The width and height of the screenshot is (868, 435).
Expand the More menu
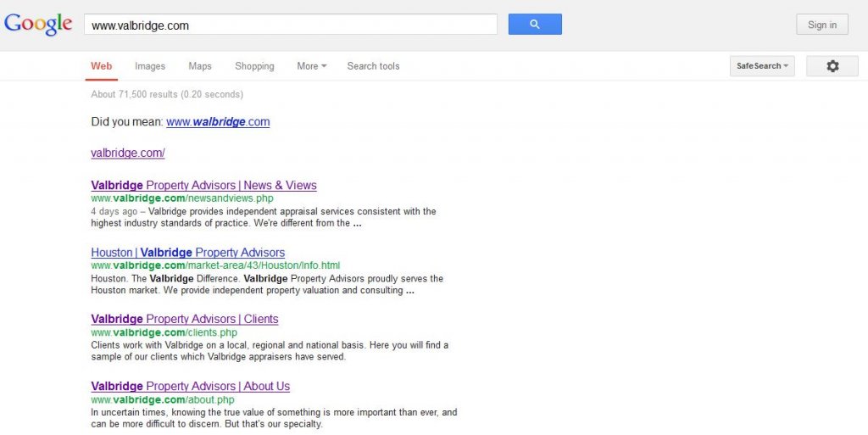tap(312, 66)
